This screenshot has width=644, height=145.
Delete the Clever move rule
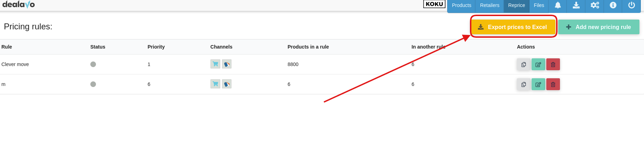click(553, 64)
